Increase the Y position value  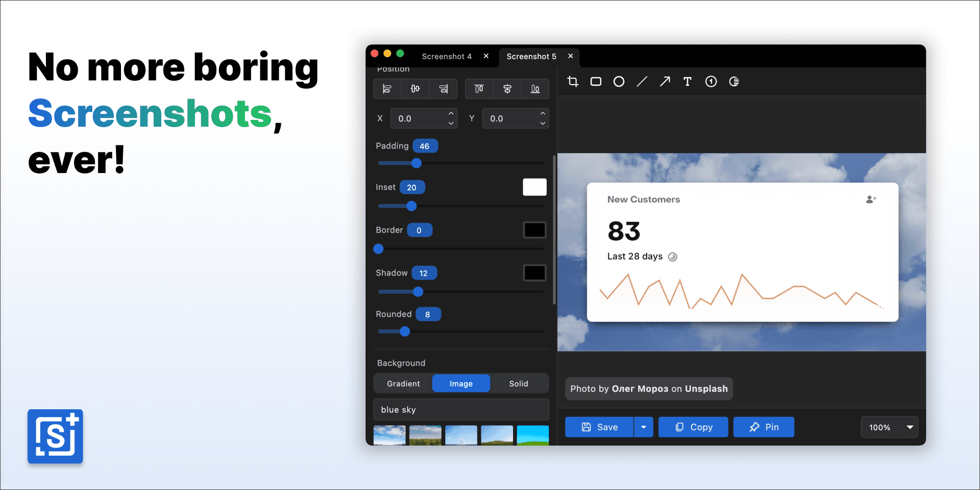543,113
